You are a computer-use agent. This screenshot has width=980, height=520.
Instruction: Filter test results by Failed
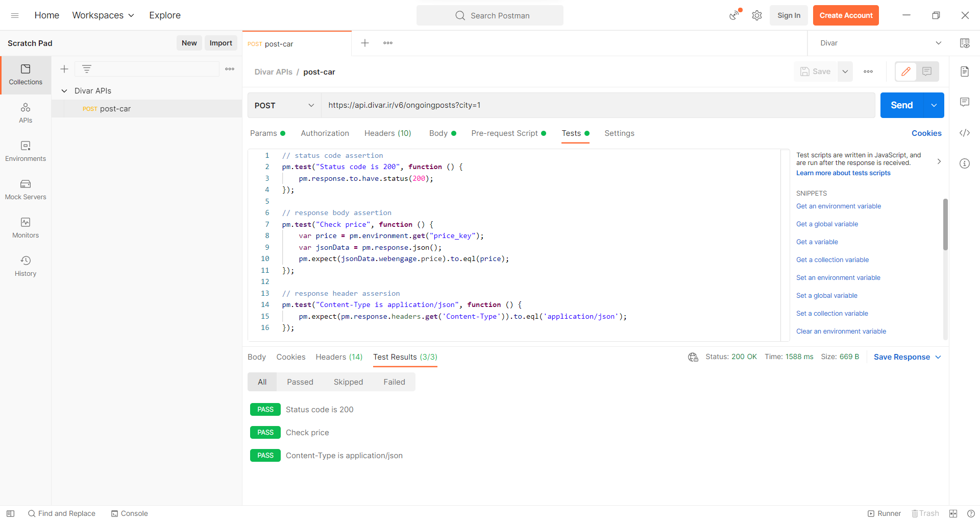click(x=395, y=382)
